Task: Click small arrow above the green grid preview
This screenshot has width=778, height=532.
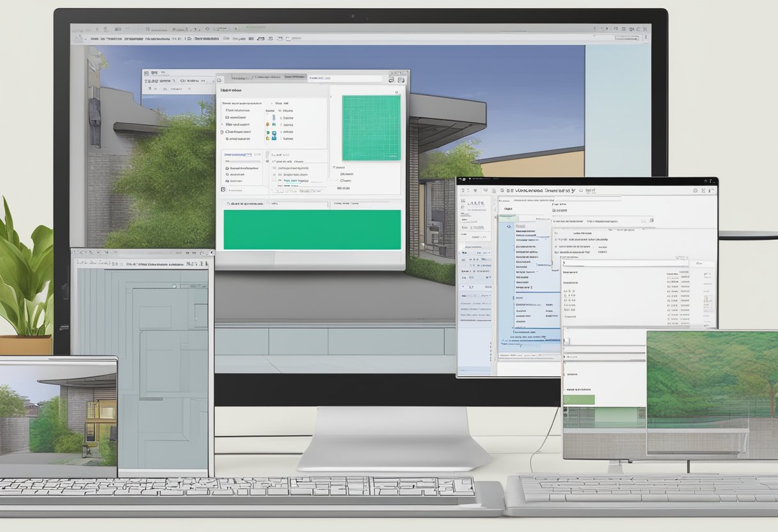Action: click(396, 92)
